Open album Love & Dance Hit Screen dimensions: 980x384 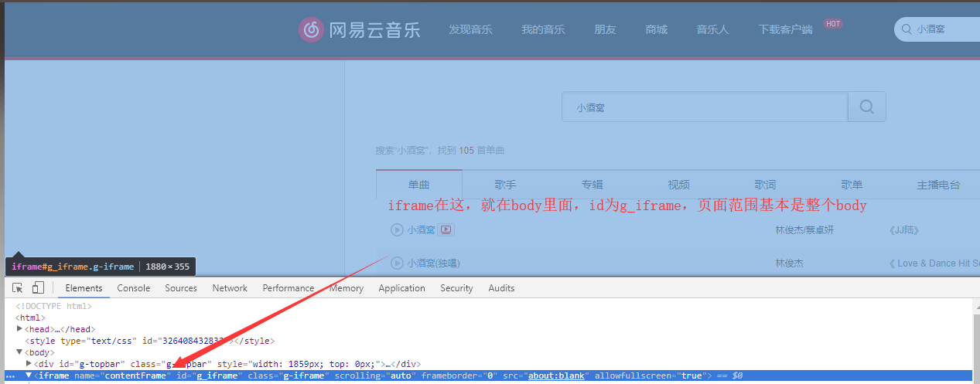click(934, 263)
